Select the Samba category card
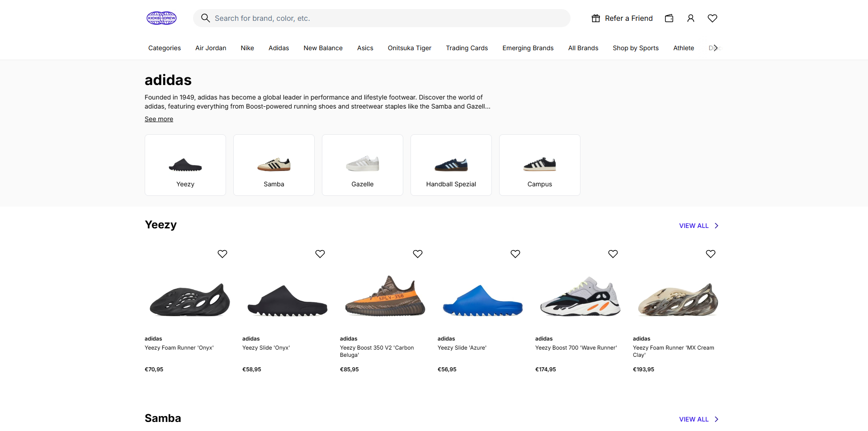The image size is (868, 431). click(x=274, y=165)
